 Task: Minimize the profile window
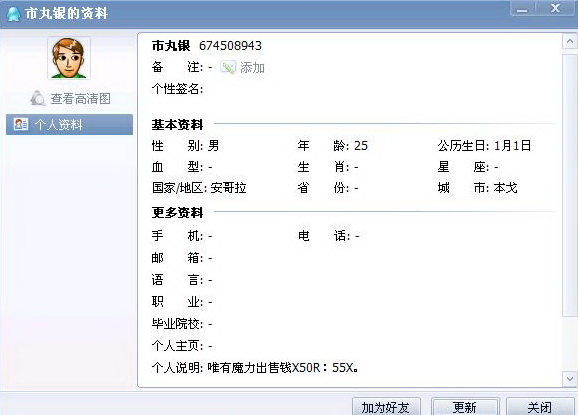[522, 8]
